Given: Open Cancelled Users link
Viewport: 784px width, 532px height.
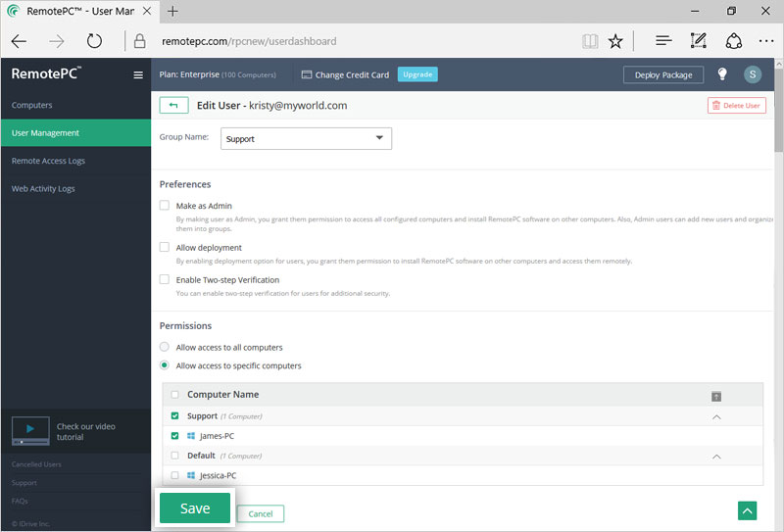Looking at the screenshot, I should (36, 464).
